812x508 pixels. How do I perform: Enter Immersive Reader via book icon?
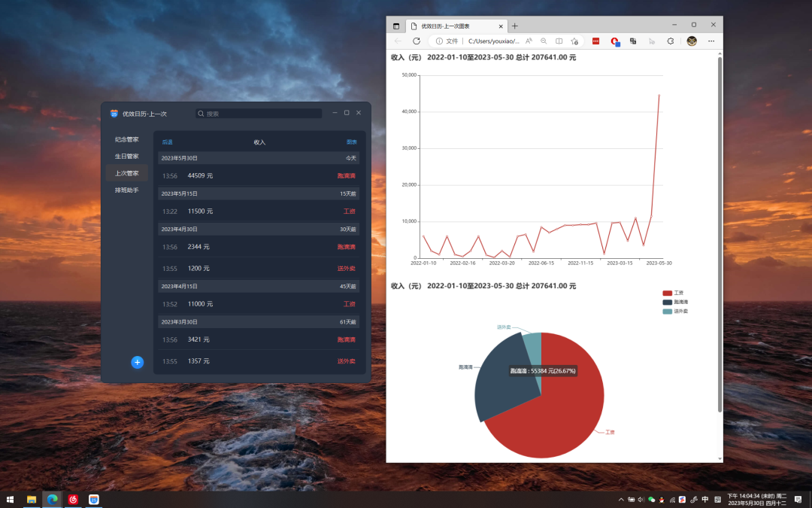(x=559, y=41)
